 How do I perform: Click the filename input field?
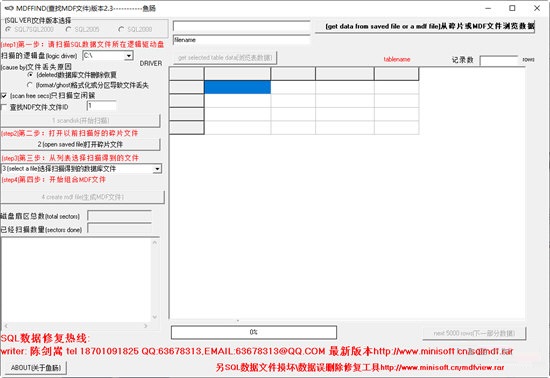pyautogui.click(x=242, y=40)
